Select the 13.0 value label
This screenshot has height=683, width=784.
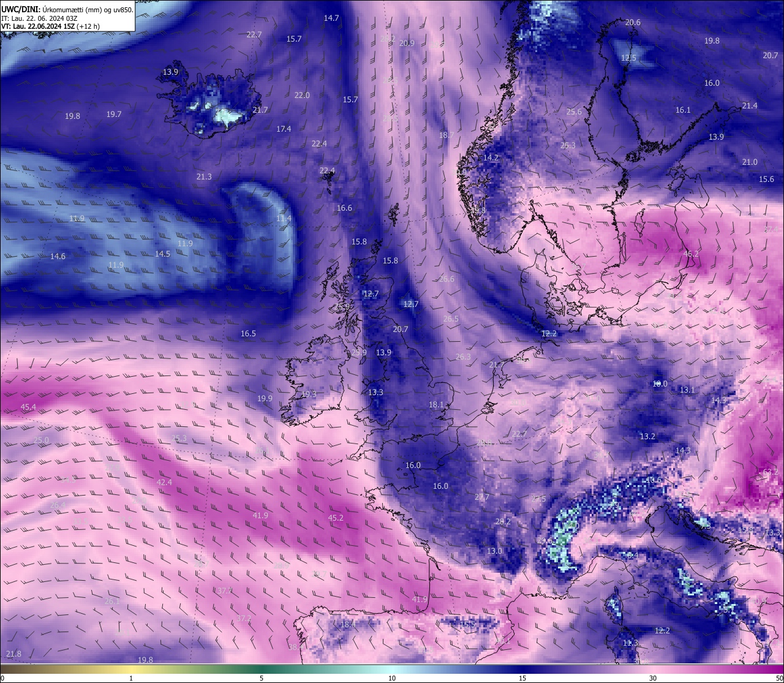(x=494, y=551)
